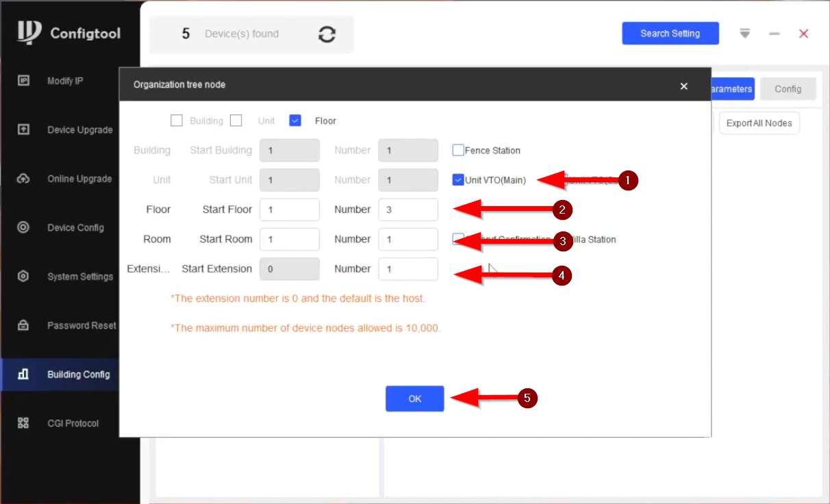Image resolution: width=830 pixels, height=504 pixels.
Task: Open the Device Upgrade section
Action: (x=79, y=130)
